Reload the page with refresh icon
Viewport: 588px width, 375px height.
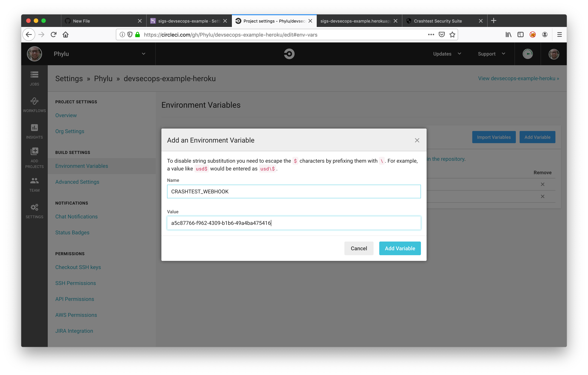53,35
